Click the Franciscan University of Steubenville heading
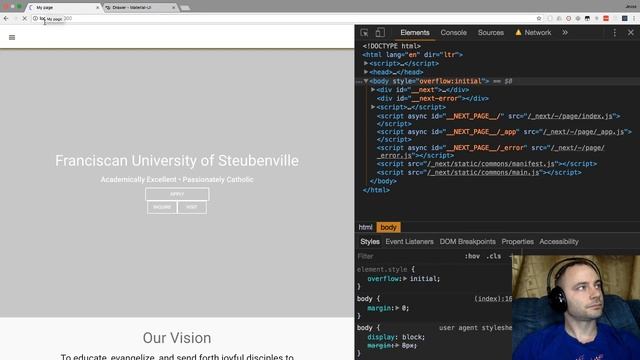The image size is (640, 360). click(x=177, y=161)
